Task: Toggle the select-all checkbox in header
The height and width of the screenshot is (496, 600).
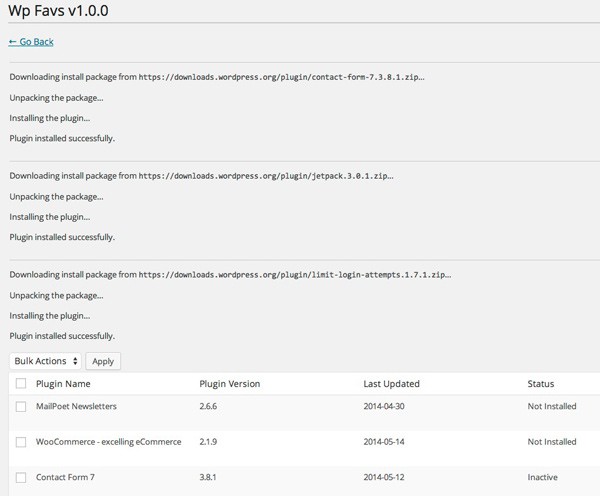Action: coord(21,383)
